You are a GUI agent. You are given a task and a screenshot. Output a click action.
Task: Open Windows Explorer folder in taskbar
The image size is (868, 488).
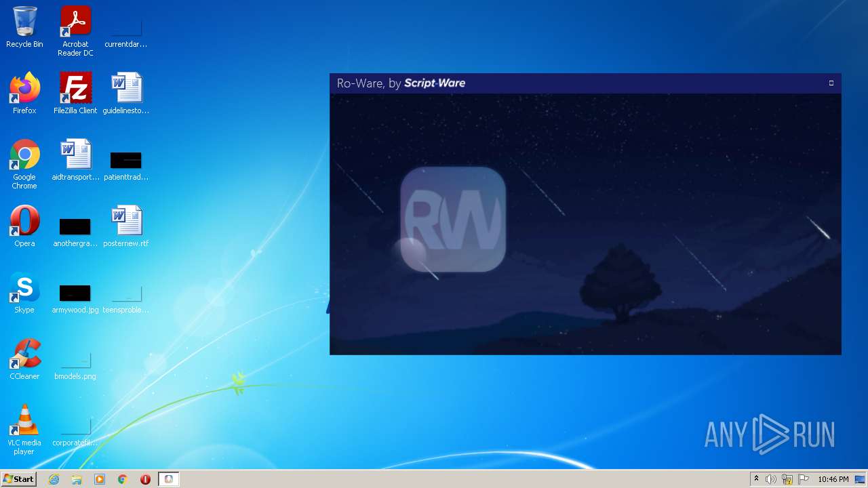(77, 479)
